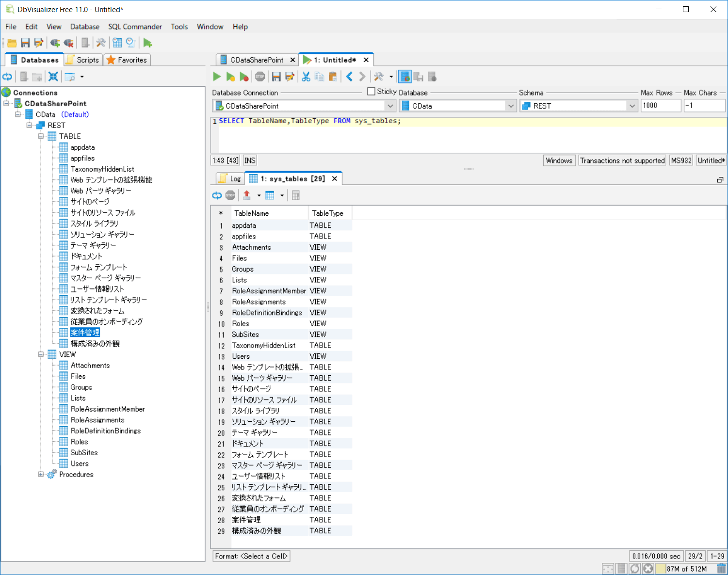Expand the Procedures tree node

[x=41, y=475]
